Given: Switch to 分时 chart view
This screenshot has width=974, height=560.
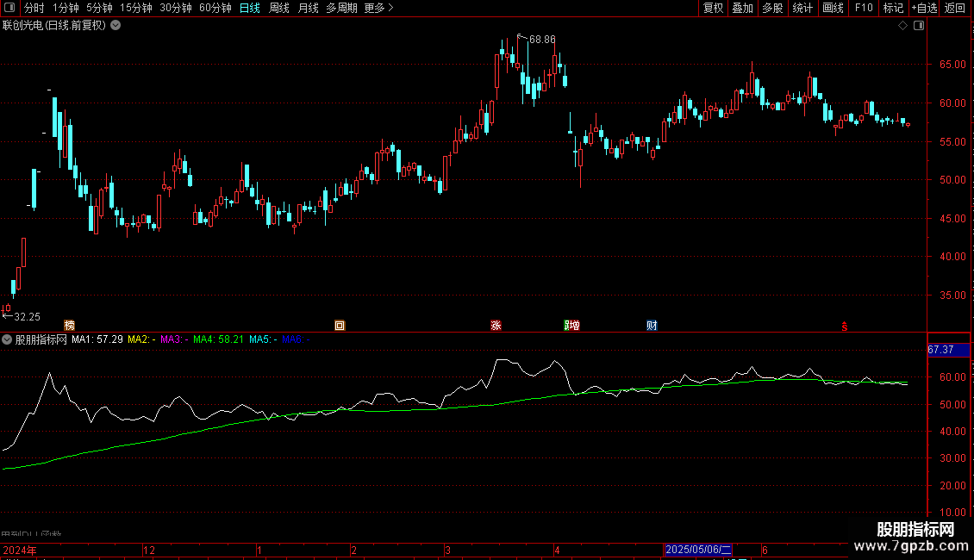Looking at the screenshot, I should tap(34, 8).
